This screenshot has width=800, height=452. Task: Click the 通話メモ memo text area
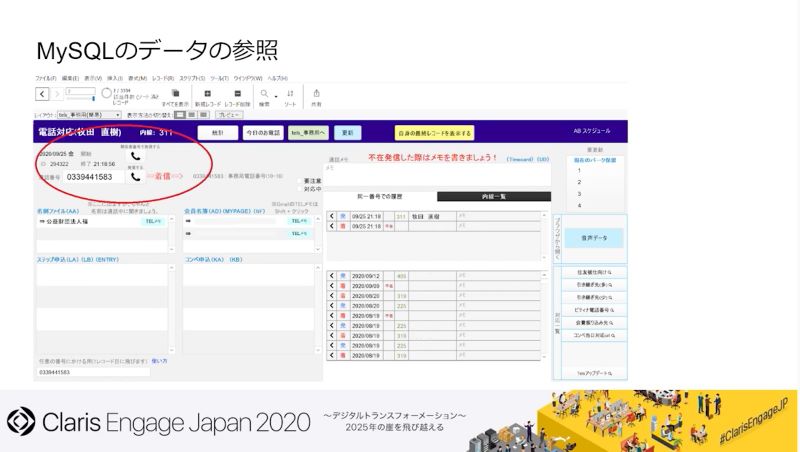pyautogui.click(x=438, y=175)
